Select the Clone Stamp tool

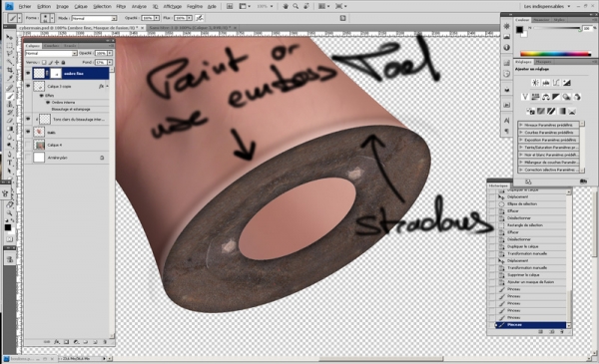point(10,104)
